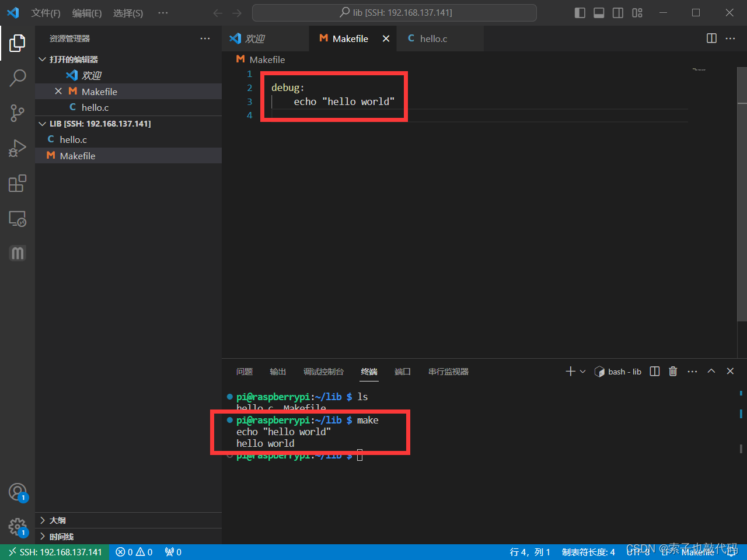Open Explorer views and more actions ellipsis
This screenshot has height=560, width=747.
pyautogui.click(x=205, y=38)
